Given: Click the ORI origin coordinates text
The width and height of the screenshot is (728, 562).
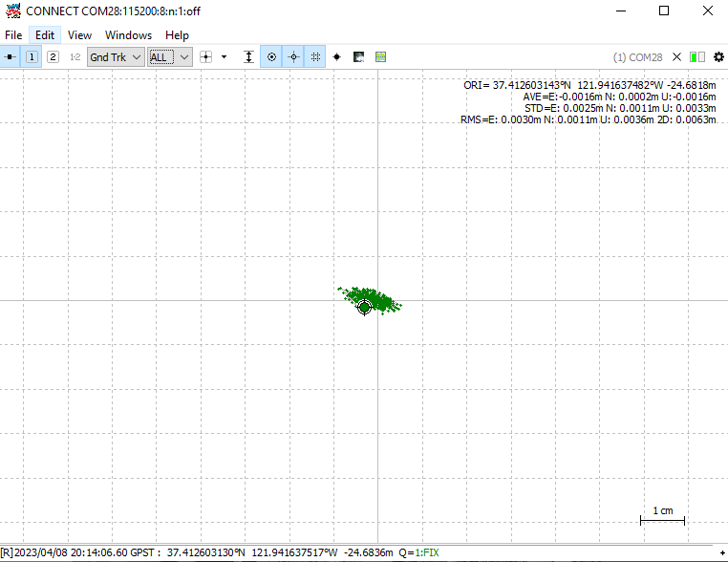Looking at the screenshot, I should pos(589,85).
